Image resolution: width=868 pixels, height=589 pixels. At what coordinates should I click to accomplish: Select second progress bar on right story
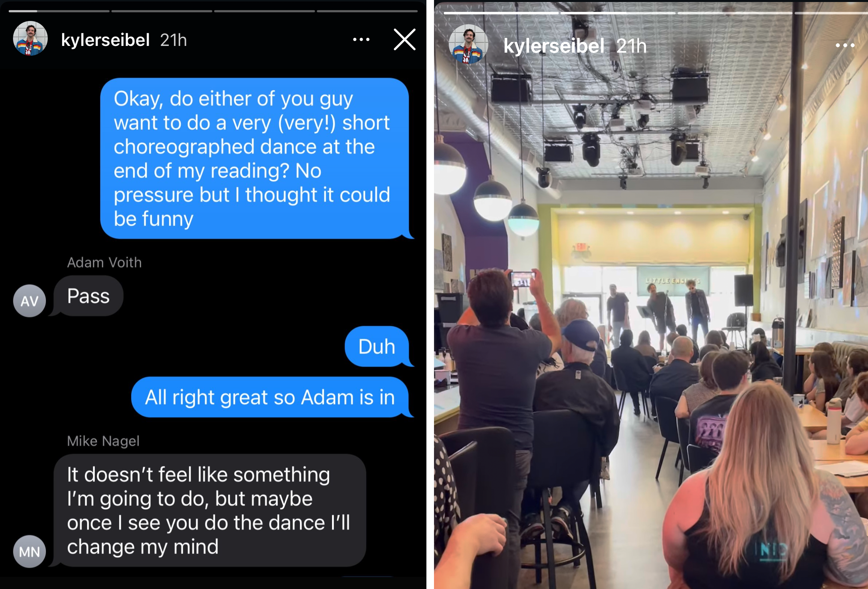click(x=618, y=13)
